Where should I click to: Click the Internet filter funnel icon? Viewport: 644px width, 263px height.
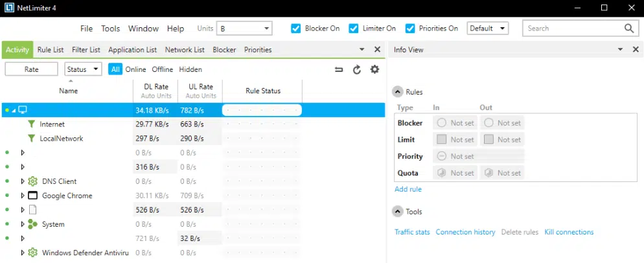(x=31, y=124)
